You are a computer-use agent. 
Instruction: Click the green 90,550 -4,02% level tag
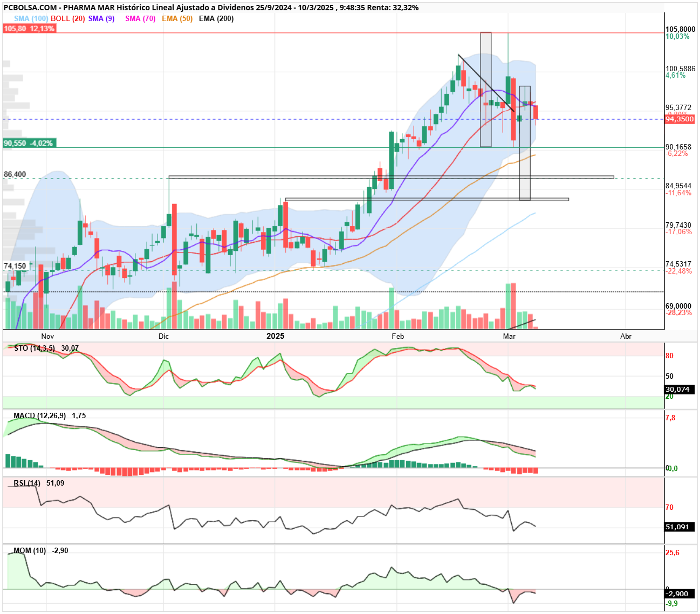pyautogui.click(x=29, y=144)
